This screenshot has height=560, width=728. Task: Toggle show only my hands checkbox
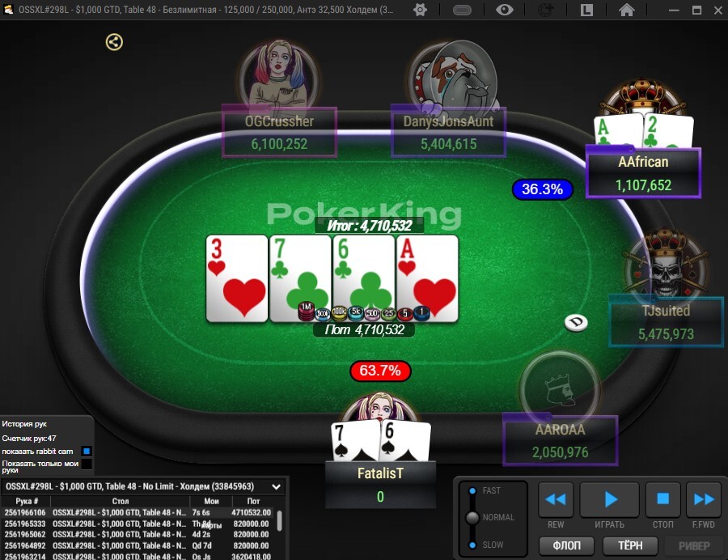coord(87,464)
